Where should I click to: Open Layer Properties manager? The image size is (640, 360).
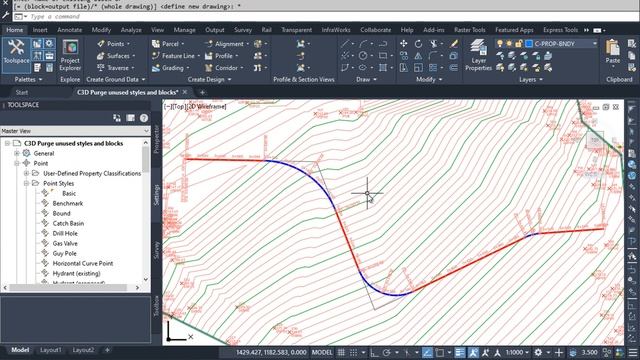pos(478,55)
